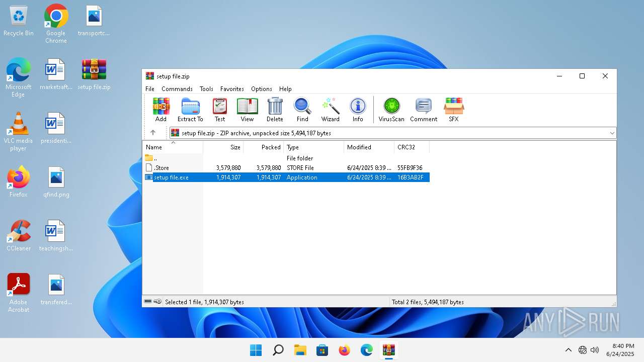Expand the archive path dropdown

tap(612, 133)
